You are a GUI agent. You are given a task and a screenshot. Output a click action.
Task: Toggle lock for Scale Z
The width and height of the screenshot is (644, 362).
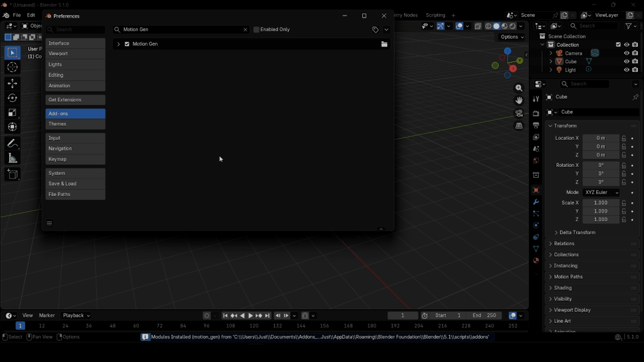pos(624,220)
